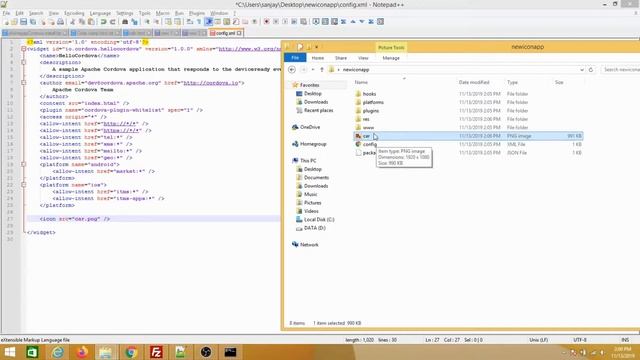Click the Redo arrow toolbar icon

pyautogui.click(x=113, y=22)
